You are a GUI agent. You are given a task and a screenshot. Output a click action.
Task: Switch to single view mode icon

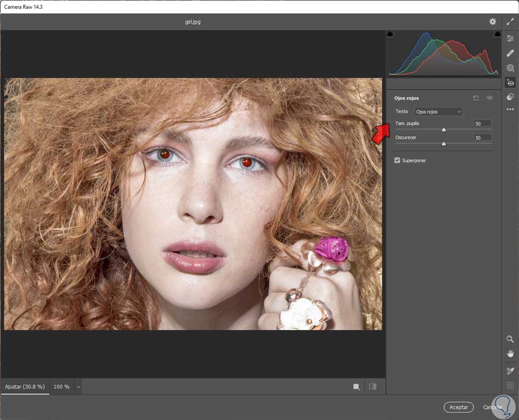356,387
